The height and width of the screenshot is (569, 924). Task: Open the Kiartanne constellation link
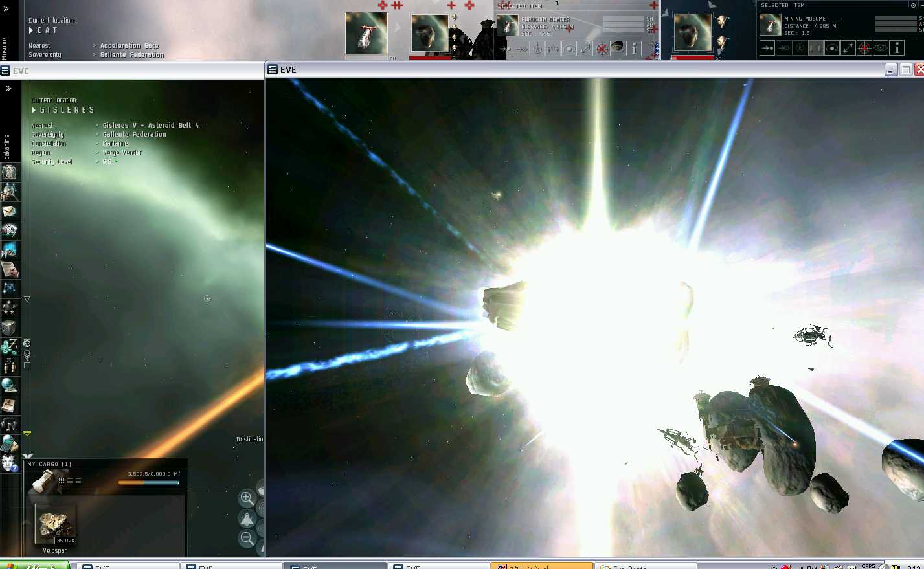[x=115, y=143]
